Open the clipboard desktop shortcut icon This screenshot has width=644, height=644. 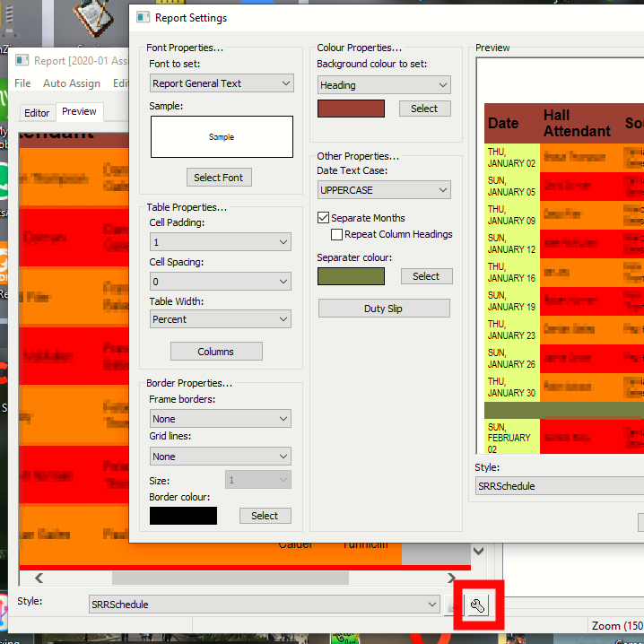coord(93,20)
